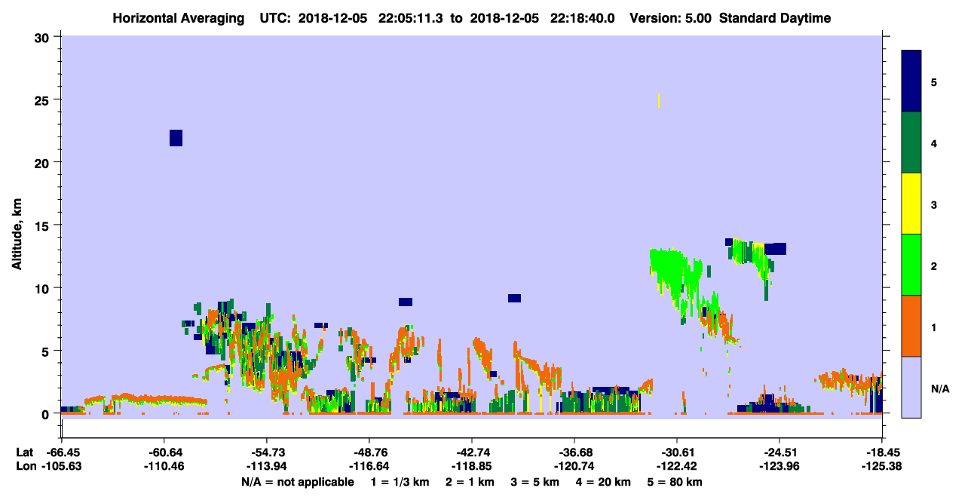Click the dark green level 4 color swatch

[x=911, y=143]
